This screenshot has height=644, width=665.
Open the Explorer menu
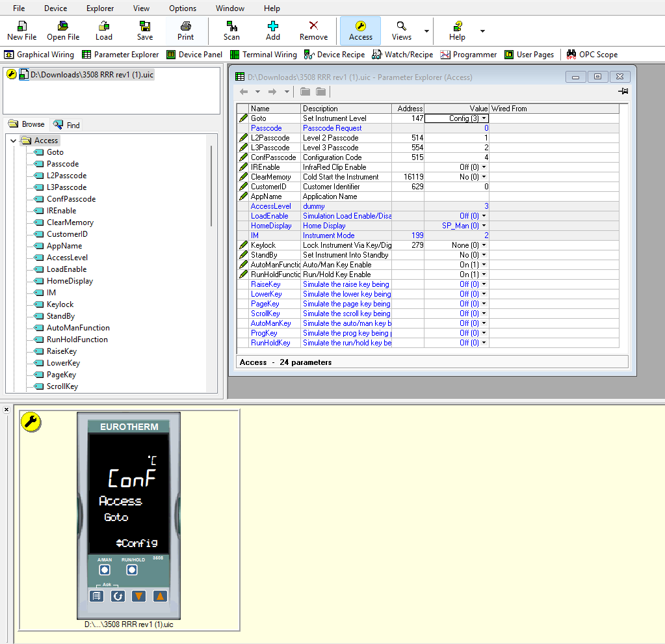[x=100, y=8]
